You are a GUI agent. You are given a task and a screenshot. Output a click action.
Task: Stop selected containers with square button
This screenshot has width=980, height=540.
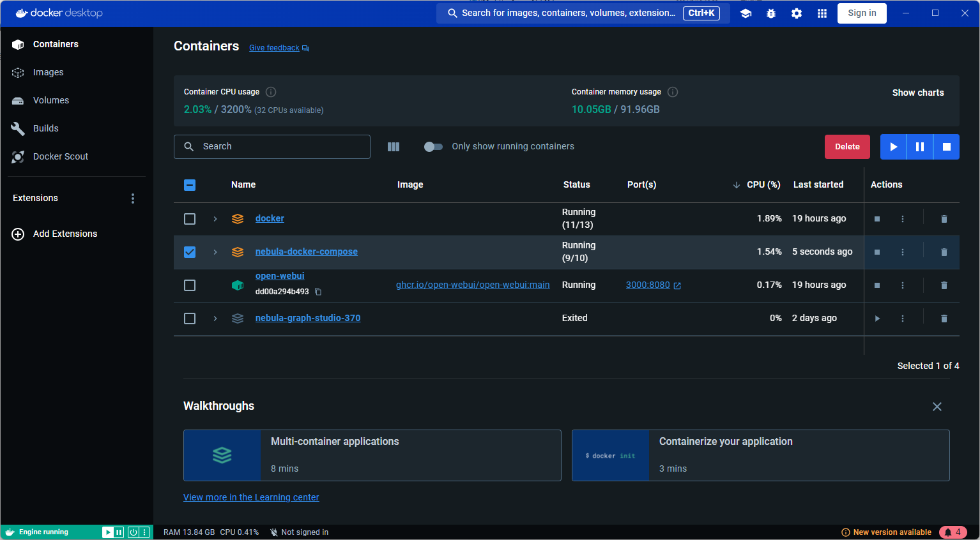(947, 147)
